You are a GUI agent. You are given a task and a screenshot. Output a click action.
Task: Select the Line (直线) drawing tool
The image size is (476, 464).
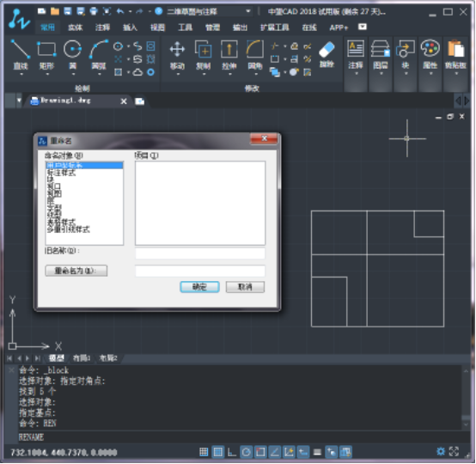coord(21,56)
